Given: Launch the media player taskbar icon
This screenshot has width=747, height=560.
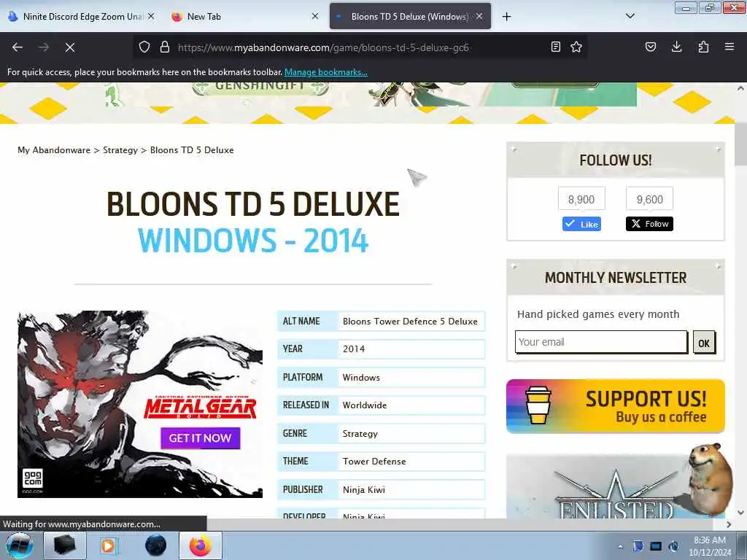Looking at the screenshot, I should pyautogui.click(x=108, y=545).
